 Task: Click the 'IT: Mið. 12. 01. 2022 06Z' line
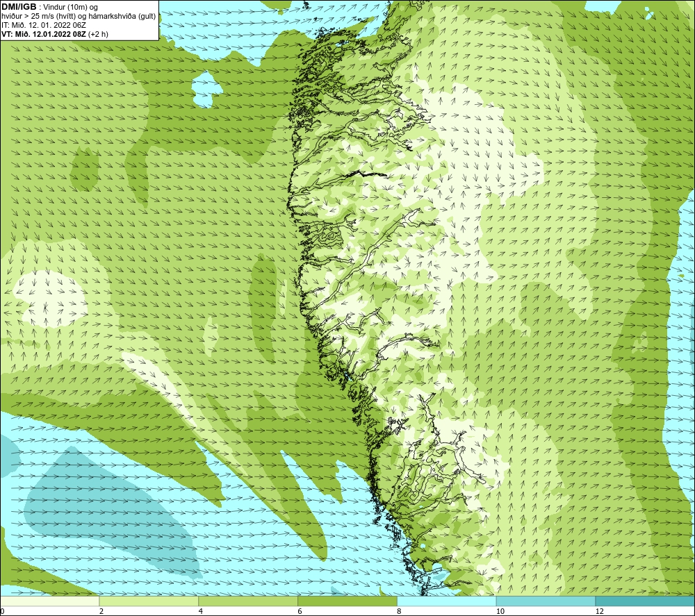44,25
